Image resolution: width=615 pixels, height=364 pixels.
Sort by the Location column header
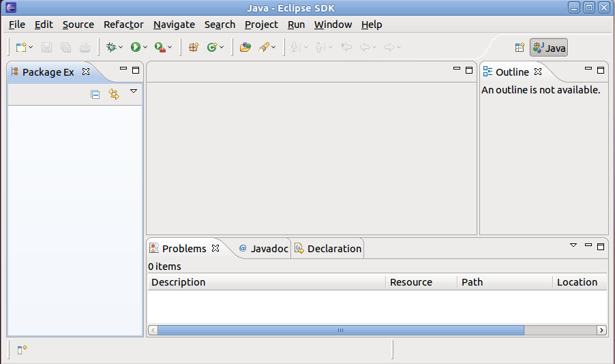pos(580,282)
